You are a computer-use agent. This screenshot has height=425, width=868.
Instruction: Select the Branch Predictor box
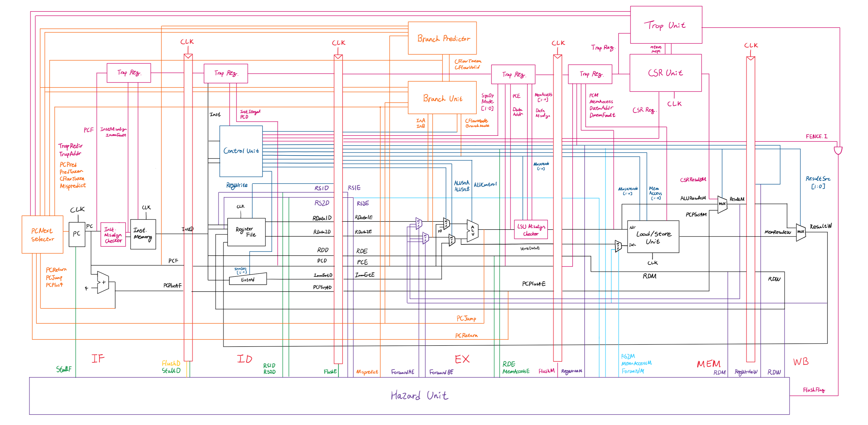click(x=442, y=38)
